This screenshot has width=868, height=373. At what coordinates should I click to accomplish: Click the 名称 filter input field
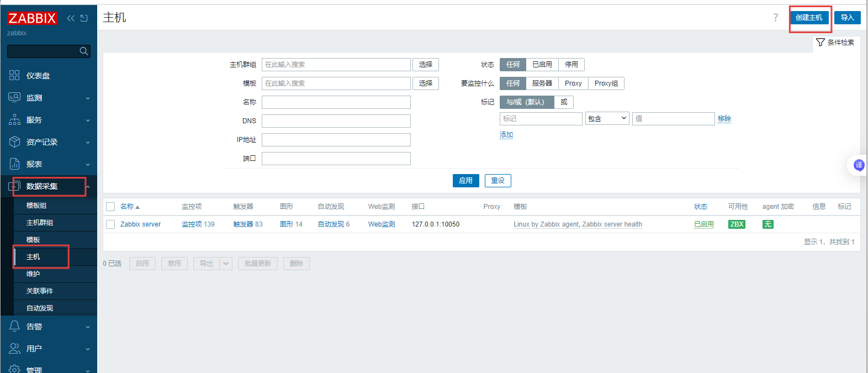pyautogui.click(x=336, y=102)
